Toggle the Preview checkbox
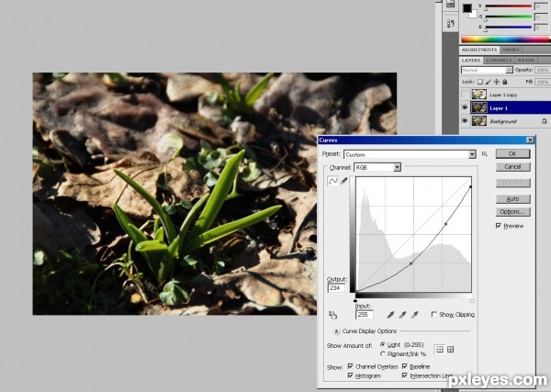The width and height of the screenshot is (551, 392). click(x=499, y=226)
